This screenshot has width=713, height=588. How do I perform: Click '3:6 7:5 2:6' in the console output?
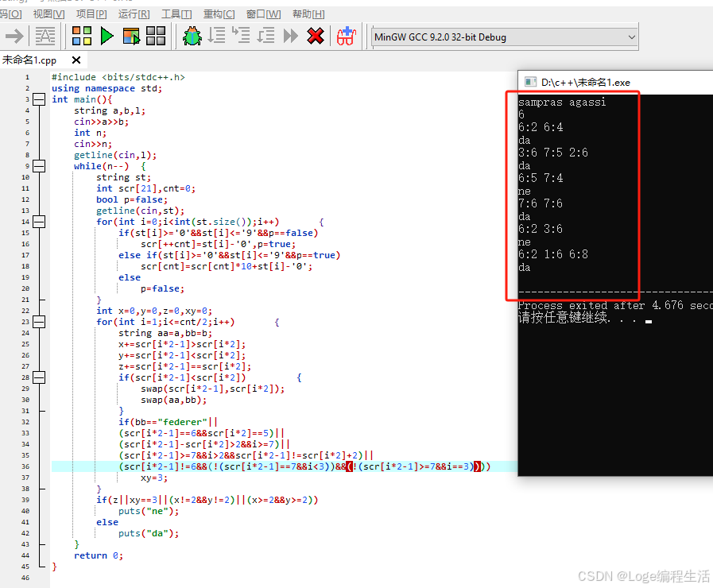tap(553, 153)
